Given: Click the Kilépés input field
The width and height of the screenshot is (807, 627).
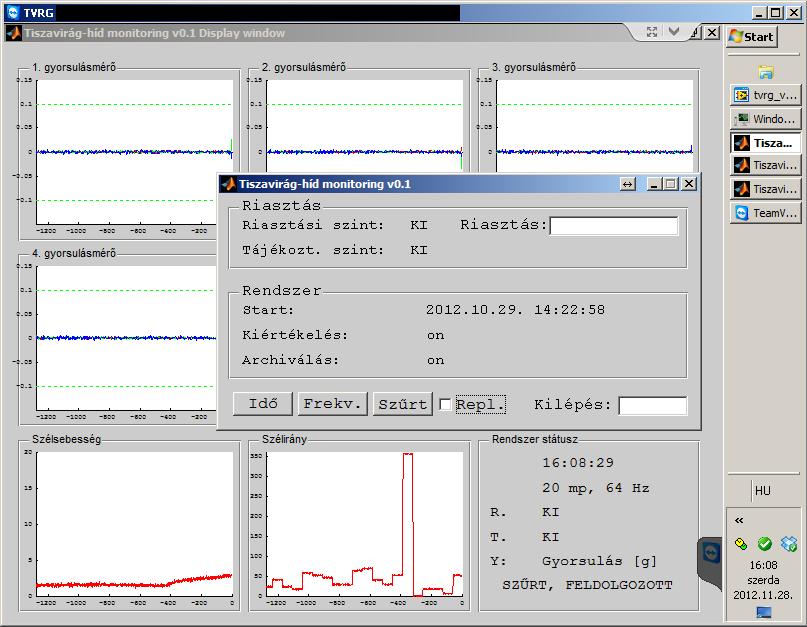Looking at the screenshot, I should coord(652,406).
